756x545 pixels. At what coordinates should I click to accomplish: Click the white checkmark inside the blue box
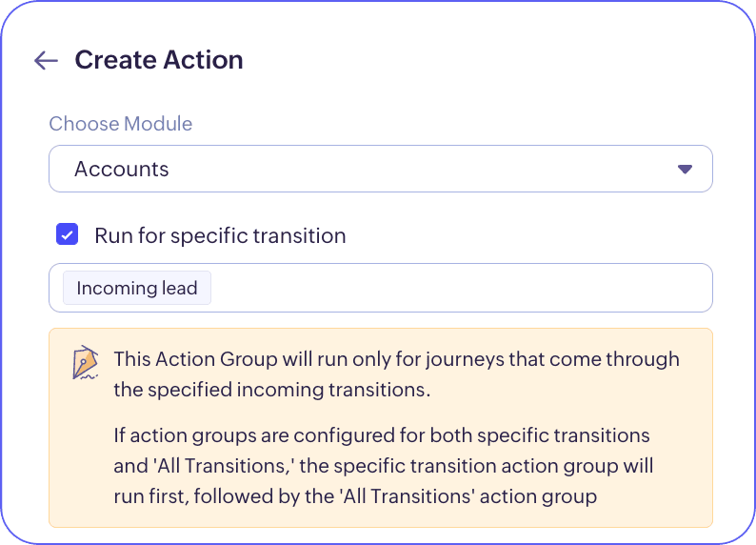[67, 235]
